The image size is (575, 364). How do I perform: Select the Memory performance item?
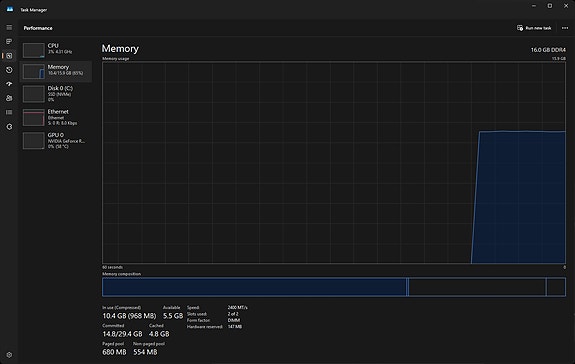56,71
